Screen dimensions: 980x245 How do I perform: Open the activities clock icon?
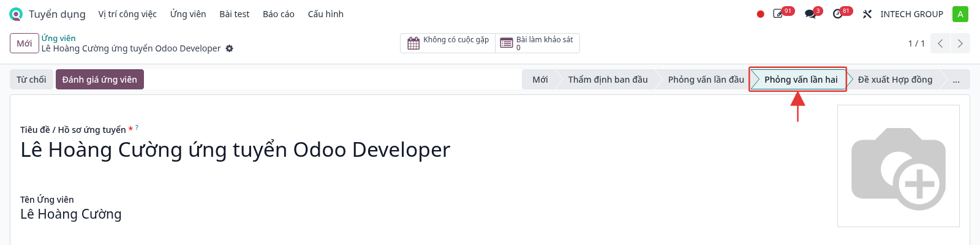pyautogui.click(x=838, y=14)
